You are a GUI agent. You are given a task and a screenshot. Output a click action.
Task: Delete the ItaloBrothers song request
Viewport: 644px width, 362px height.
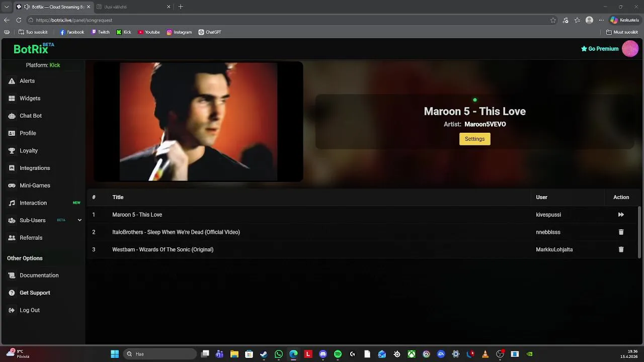pyautogui.click(x=621, y=232)
